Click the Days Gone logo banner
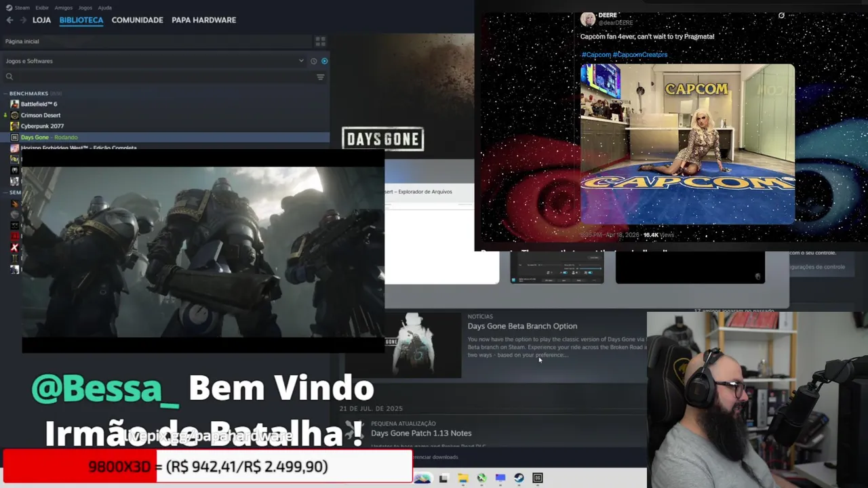 click(x=383, y=139)
